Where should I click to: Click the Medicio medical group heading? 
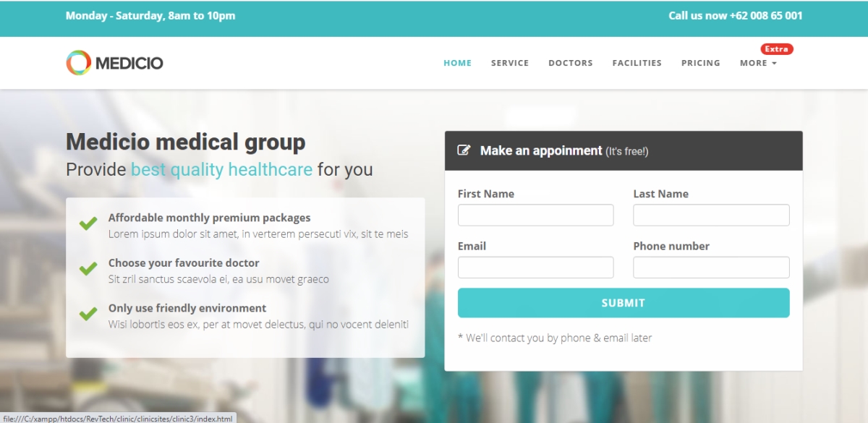point(186,142)
